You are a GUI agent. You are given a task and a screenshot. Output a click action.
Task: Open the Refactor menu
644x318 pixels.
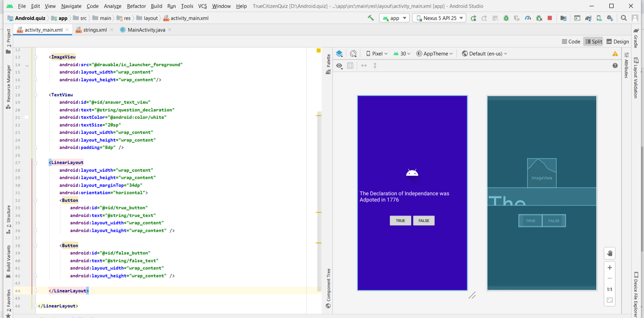[136, 6]
